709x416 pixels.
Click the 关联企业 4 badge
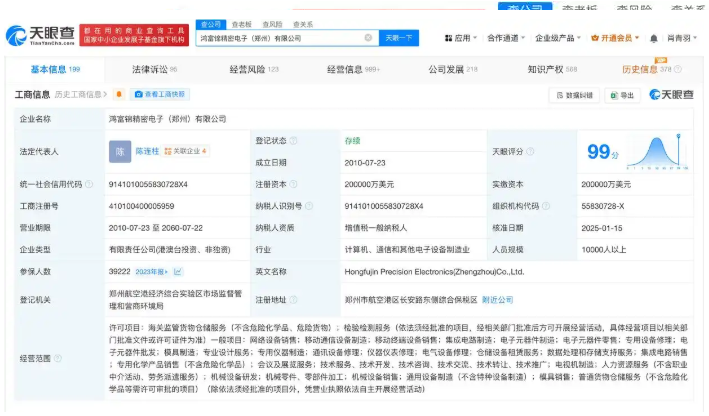coord(185,151)
